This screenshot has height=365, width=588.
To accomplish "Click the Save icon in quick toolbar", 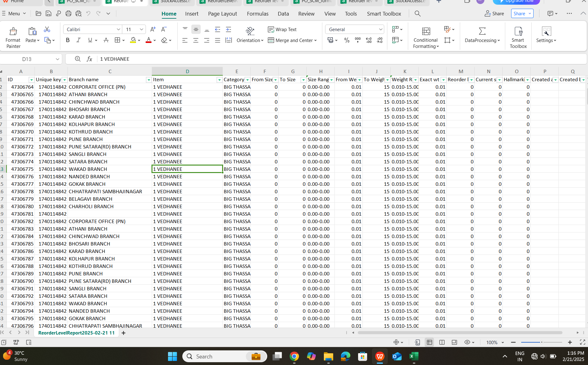I will [49, 14].
